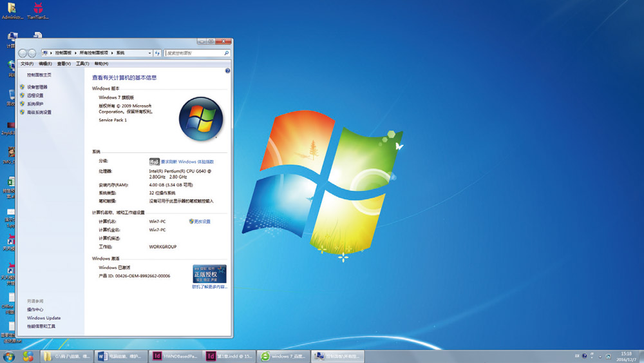
Task: Switch to the folder Explorer taskbar button
Action: [66, 357]
